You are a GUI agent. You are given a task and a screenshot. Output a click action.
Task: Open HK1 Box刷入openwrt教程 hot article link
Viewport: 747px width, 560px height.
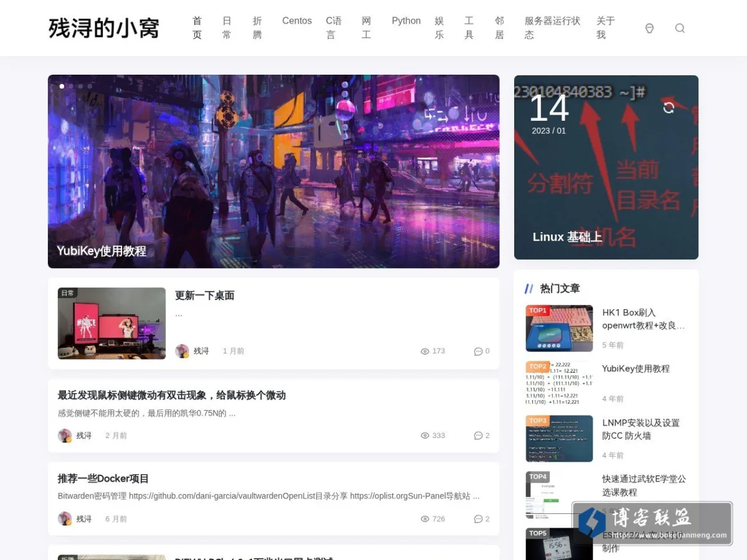pos(644,319)
